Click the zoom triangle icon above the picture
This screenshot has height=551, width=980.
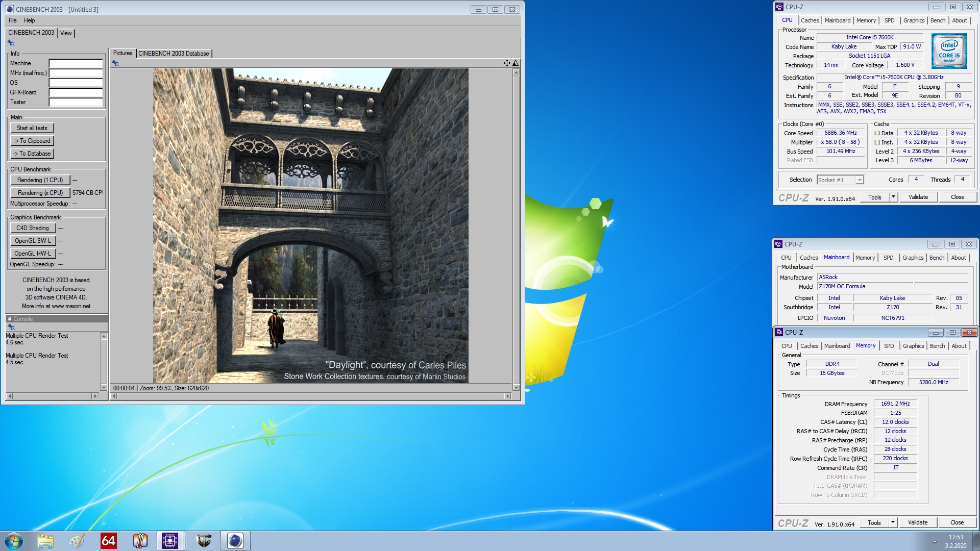(x=516, y=63)
